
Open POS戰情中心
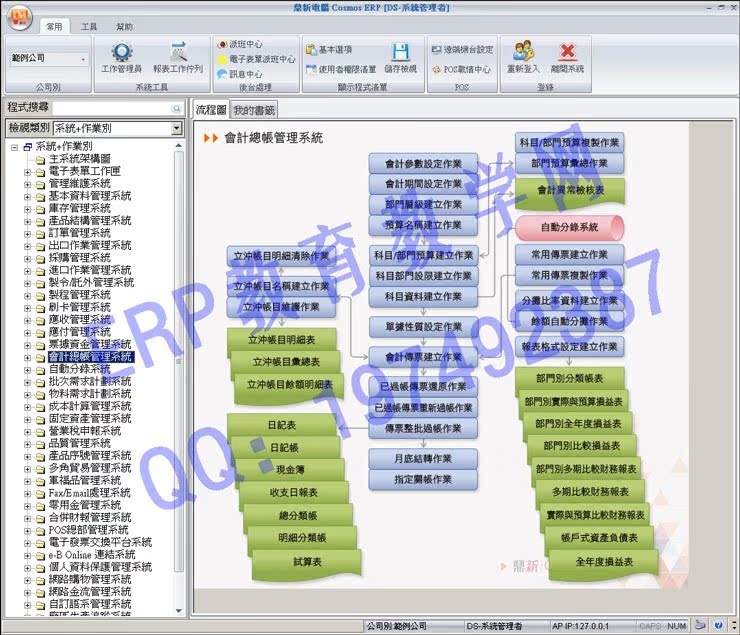pyautogui.click(x=462, y=69)
